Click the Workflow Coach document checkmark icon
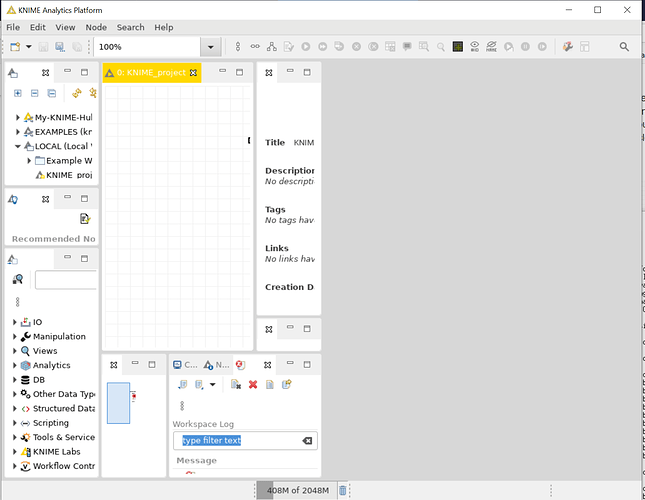645x500 pixels. 85,219
